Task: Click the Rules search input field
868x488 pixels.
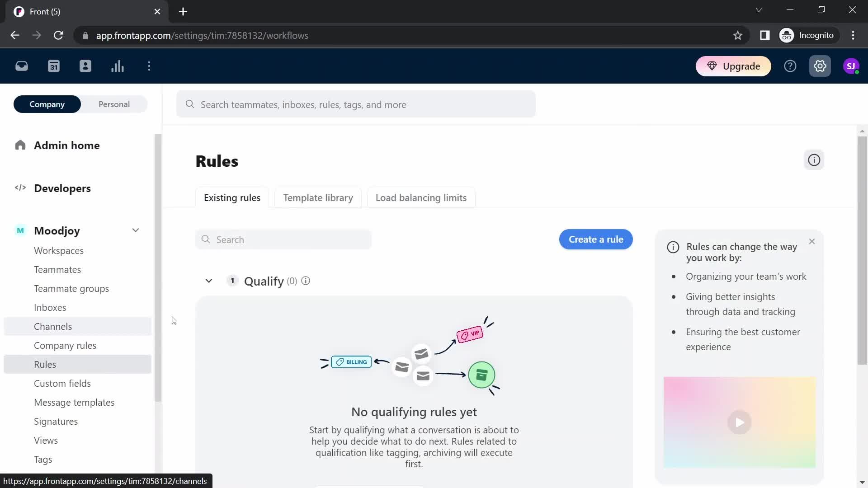Action: [285, 239]
